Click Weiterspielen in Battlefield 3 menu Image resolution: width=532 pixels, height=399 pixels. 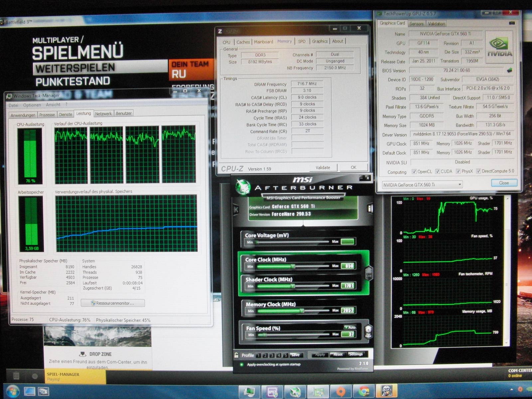(x=75, y=68)
